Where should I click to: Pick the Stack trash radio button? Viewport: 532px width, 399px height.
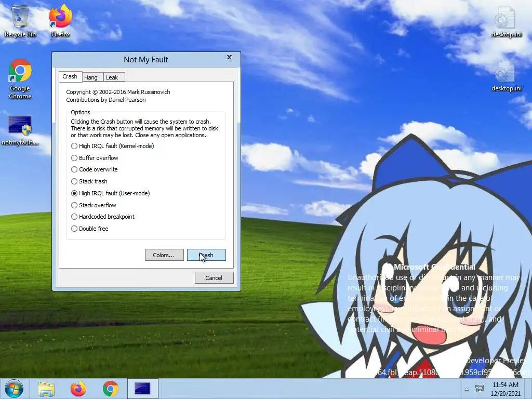(89, 181)
